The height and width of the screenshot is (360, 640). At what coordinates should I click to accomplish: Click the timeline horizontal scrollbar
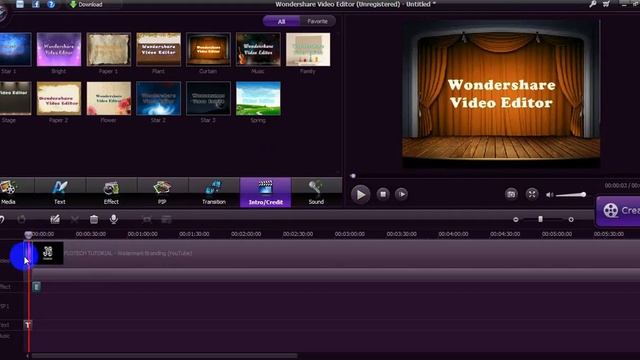pyautogui.click(x=164, y=356)
